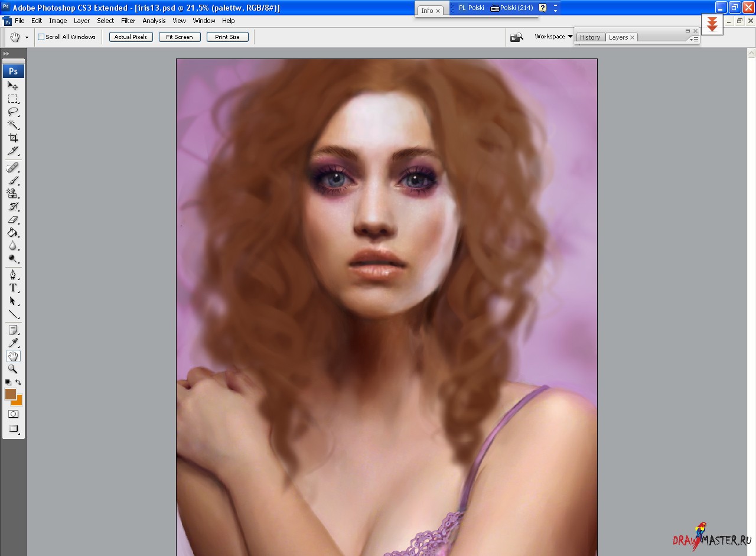Click the Ps logo atop the toolbox
Screen dimensions: 756x556
coord(13,71)
